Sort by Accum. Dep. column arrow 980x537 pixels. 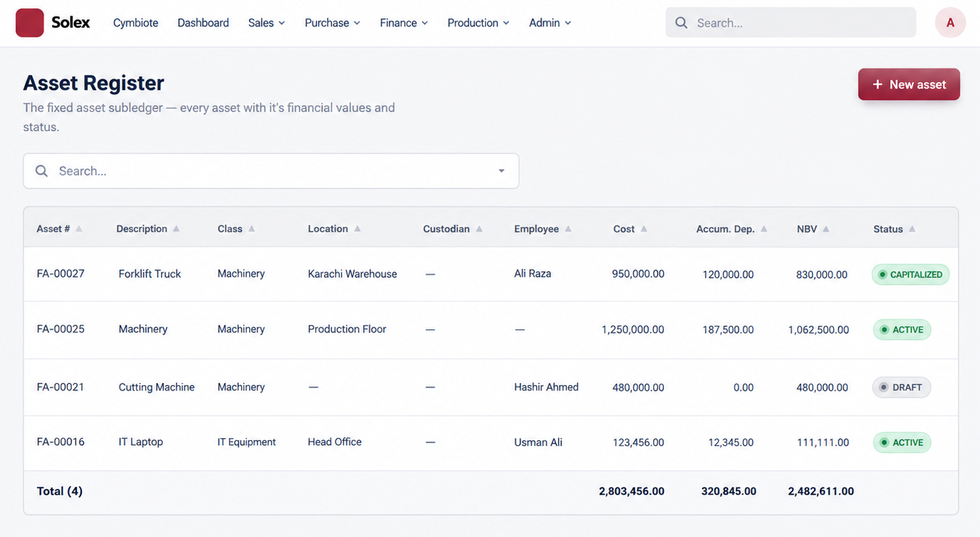click(764, 229)
